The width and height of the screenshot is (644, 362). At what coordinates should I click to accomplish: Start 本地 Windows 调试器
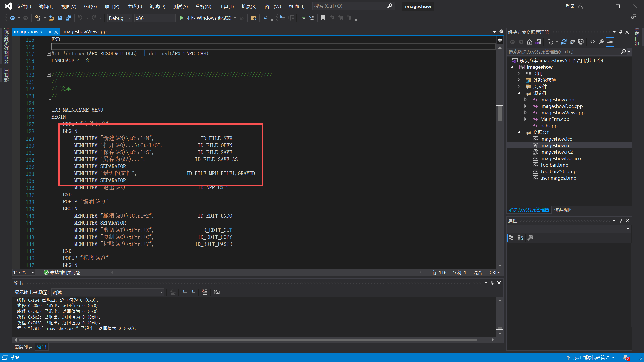(206, 18)
